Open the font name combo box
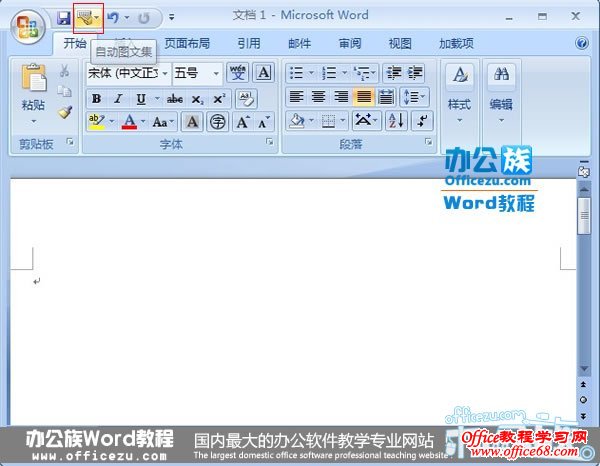The width and height of the screenshot is (600, 466). pos(129,73)
